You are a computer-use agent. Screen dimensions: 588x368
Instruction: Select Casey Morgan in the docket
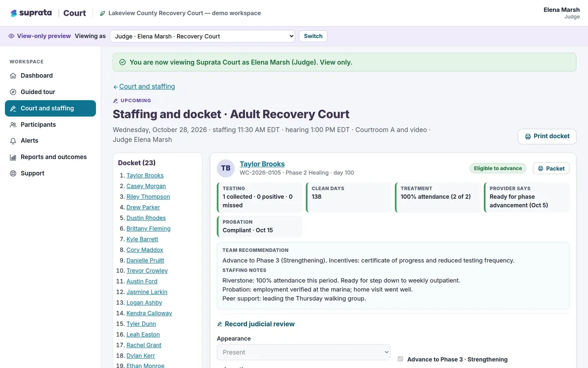pyautogui.click(x=146, y=186)
